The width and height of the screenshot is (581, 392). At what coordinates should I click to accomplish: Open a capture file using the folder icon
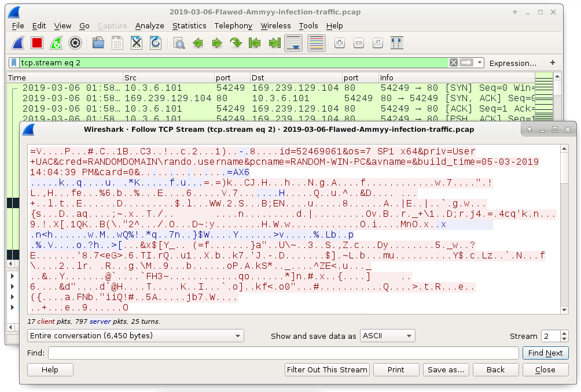[x=98, y=43]
